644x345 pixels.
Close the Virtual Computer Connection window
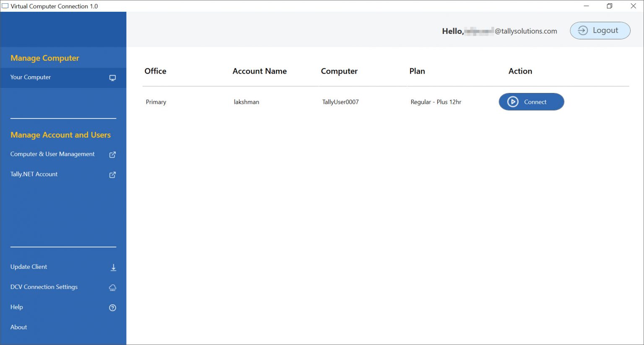[634, 6]
